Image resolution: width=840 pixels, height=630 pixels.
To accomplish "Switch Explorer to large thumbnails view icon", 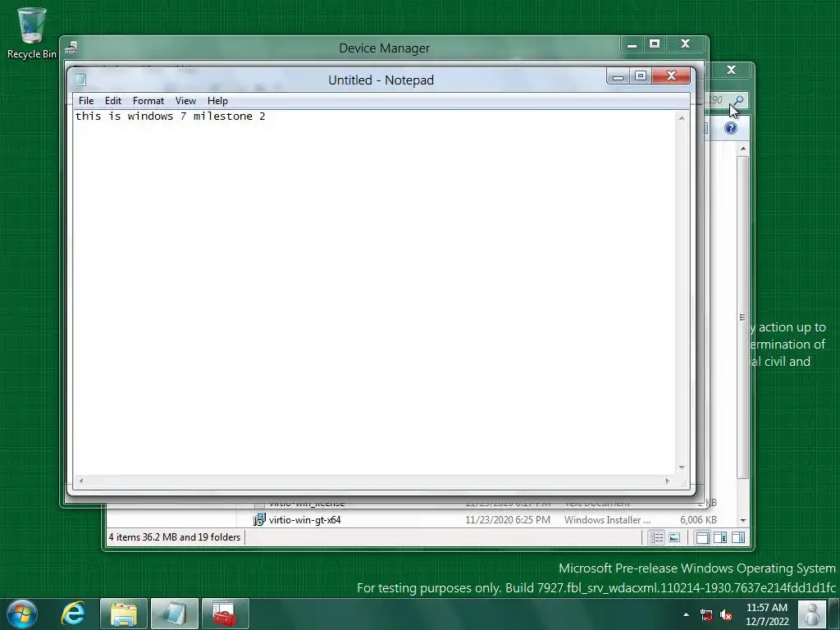I will pos(674,537).
